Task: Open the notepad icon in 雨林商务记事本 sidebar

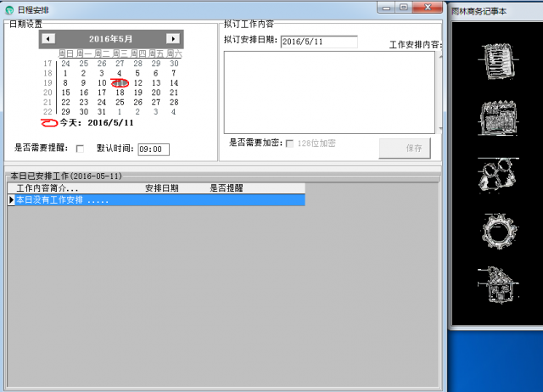Action: point(498,61)
